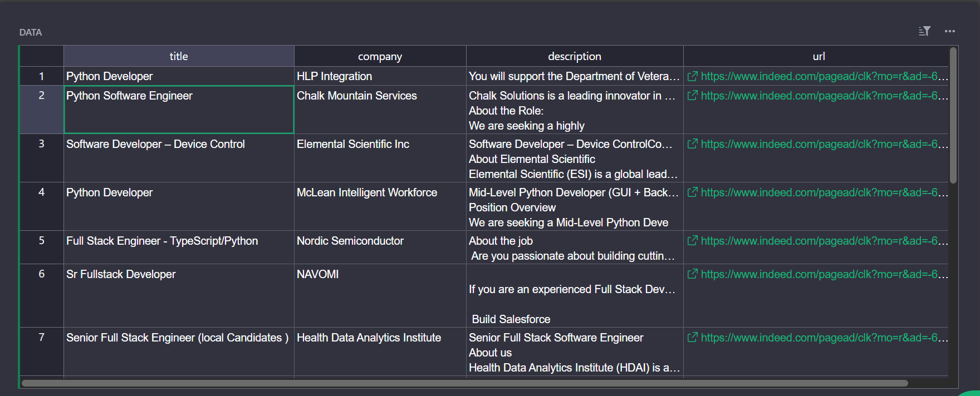Select row number 3 header
Viewport: 980px width, 396px height.
(42, 158)
